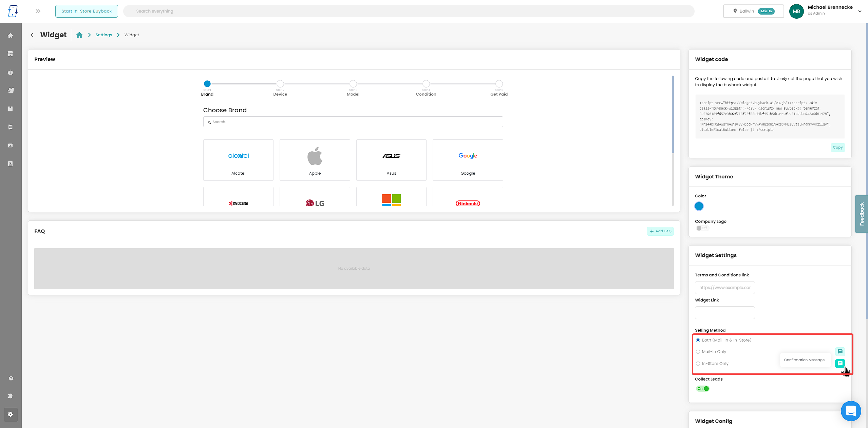Turn off Collect Leads toggle
Screen dimensions: 868x428
(x=702, y=389)
